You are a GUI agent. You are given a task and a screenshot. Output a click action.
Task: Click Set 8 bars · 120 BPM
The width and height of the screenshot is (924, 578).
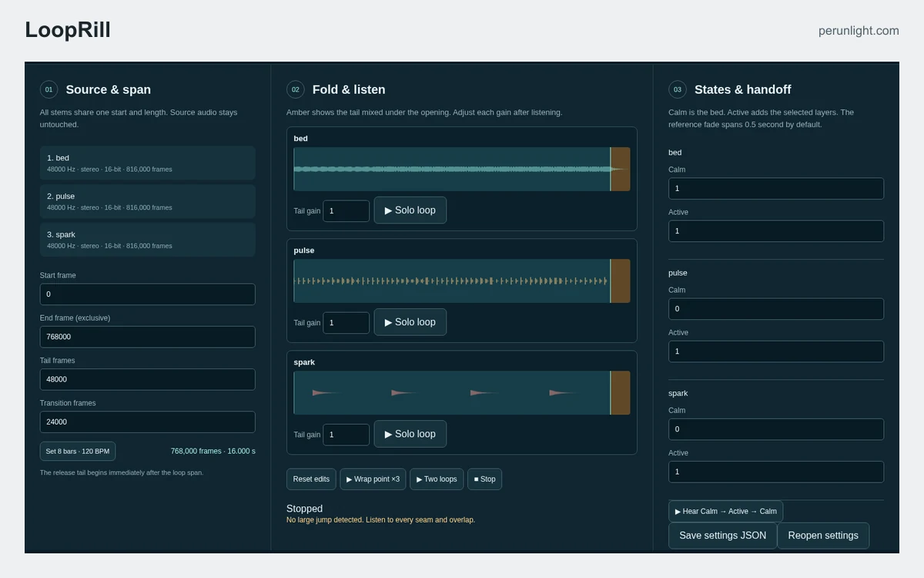click(78, 452)
